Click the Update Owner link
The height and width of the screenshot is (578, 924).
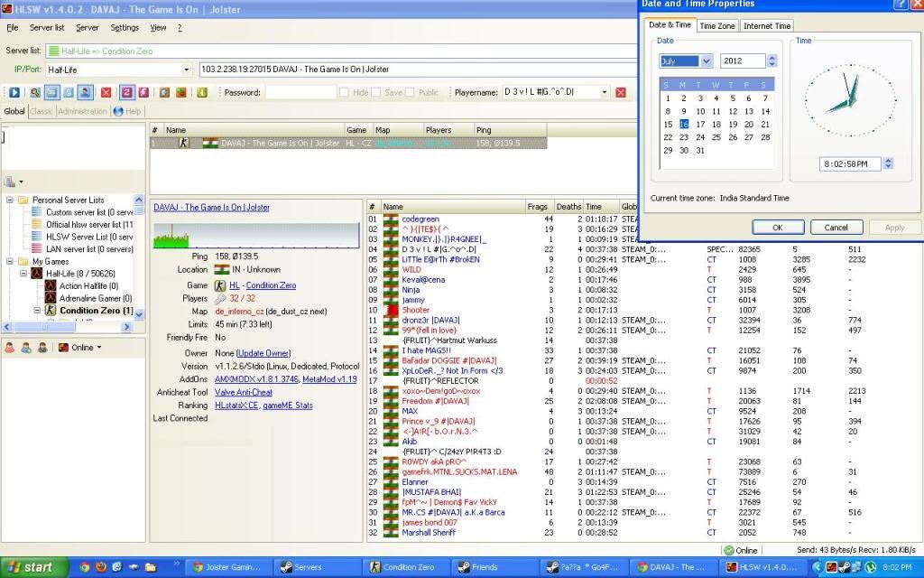[263, 353]
